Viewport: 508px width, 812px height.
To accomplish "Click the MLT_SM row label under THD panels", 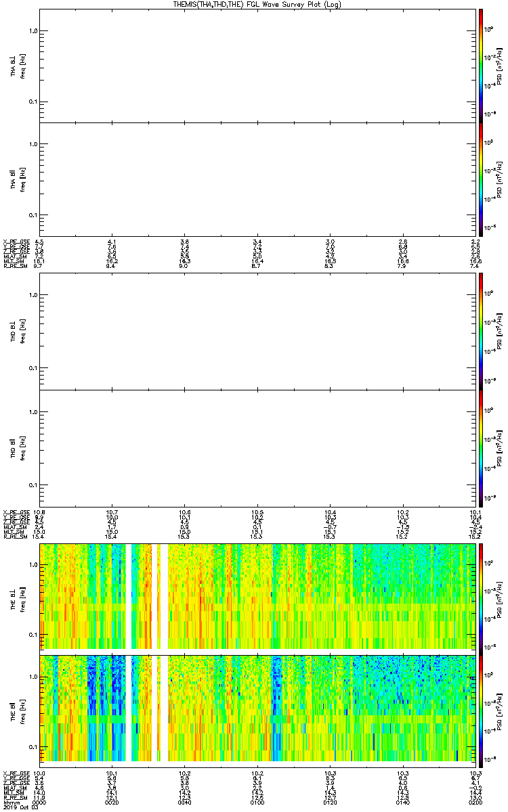I will tap(14, 532).
